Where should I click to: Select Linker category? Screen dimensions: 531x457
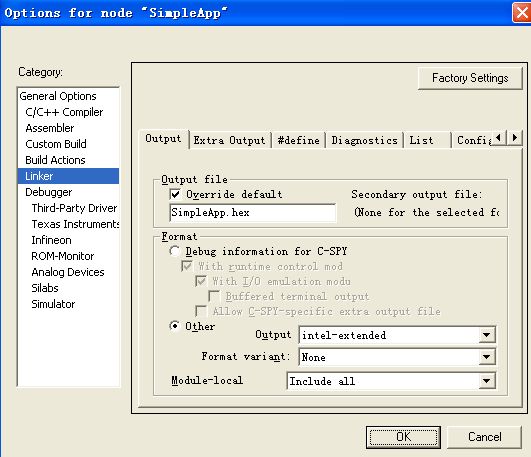coord(68,176)
